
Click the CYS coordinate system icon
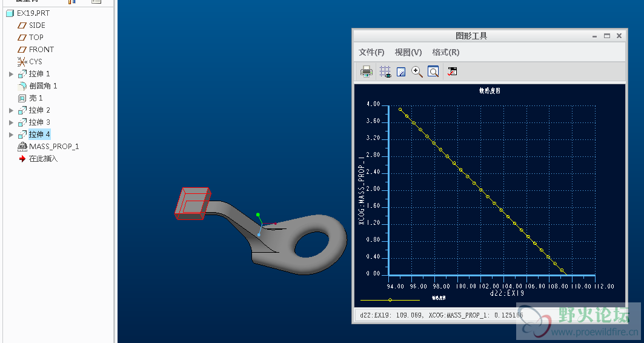[22, 62]
